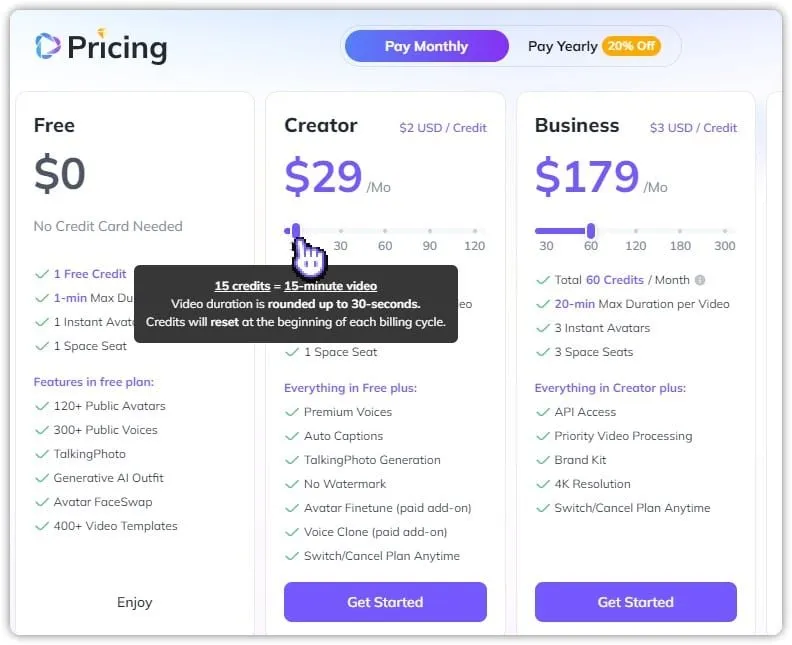792x645 pixels.
Task: Click the info icon beside 60 Credits / Month
Action: (700, 280)
